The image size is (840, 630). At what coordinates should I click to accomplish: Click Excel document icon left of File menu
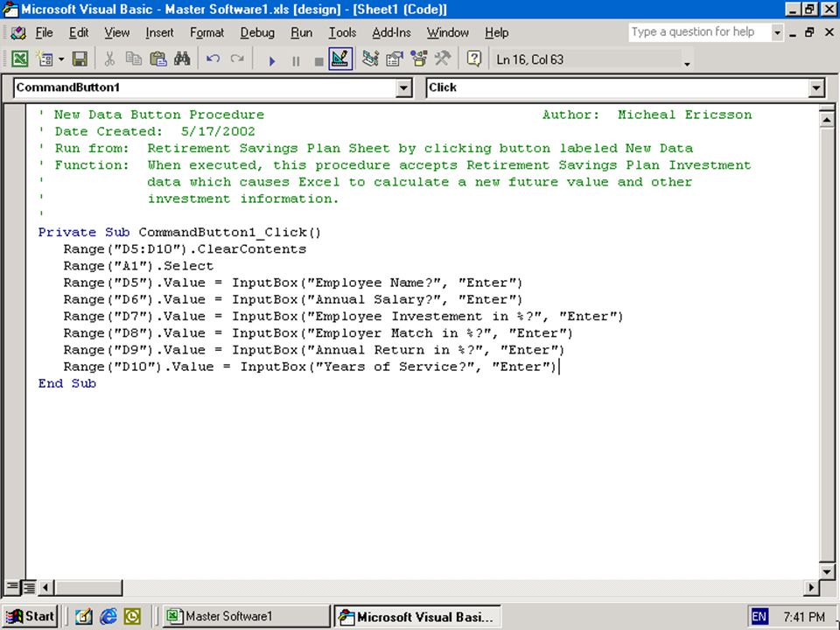pos(18,32)
